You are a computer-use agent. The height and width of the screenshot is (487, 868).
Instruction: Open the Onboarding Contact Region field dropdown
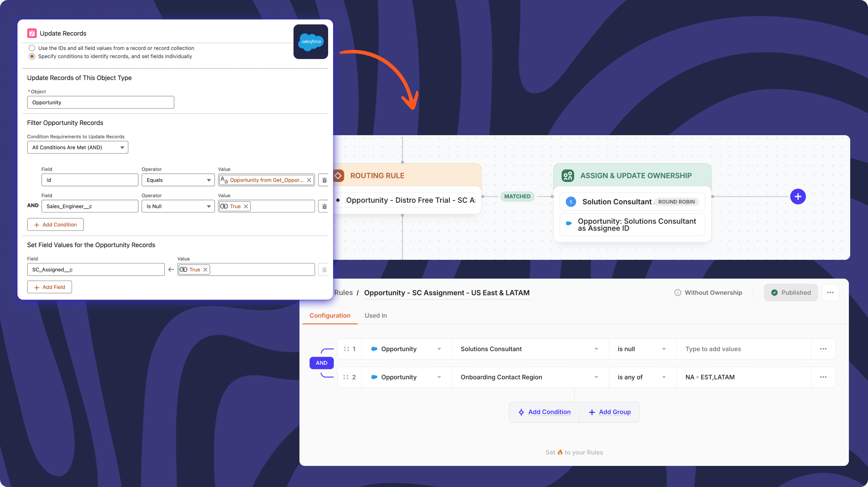pyautogui.click(x=530, y=377)
